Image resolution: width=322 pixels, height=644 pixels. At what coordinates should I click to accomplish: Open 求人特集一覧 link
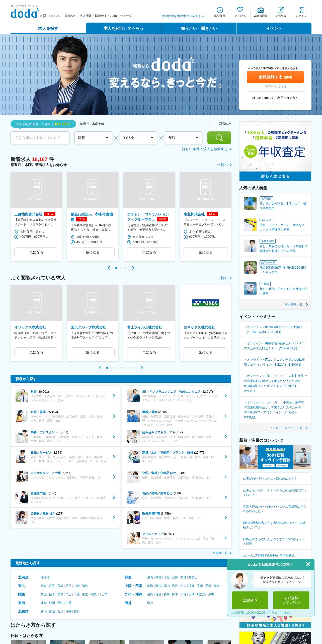296,304
